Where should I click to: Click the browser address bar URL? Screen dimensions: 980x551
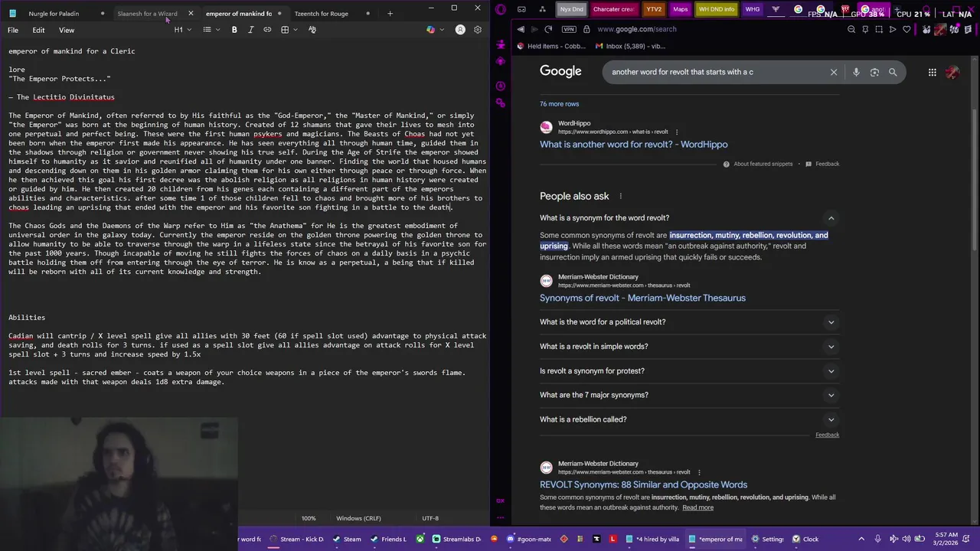(636, 29)
